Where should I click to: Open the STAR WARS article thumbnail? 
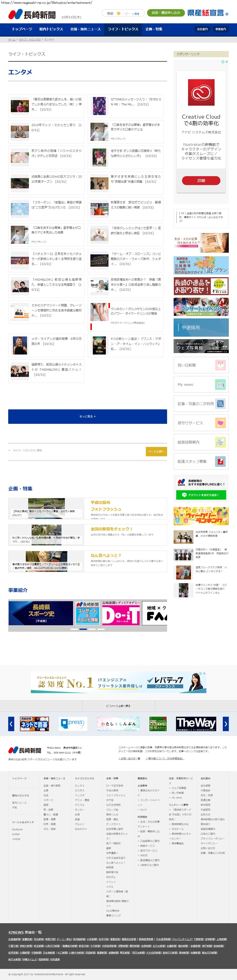(x=99, y=261)
